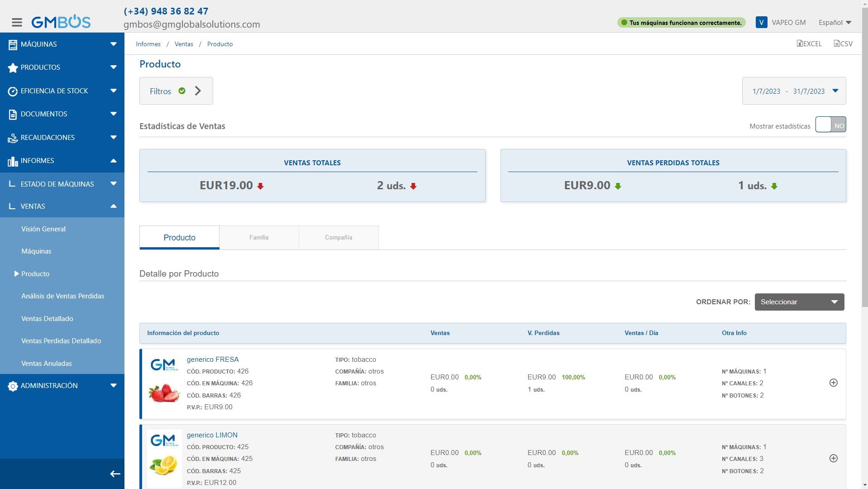This screenshot has width=868, height=489.
Task: Collapse sidebar with left arrow icon
Action: click(115, 474)
